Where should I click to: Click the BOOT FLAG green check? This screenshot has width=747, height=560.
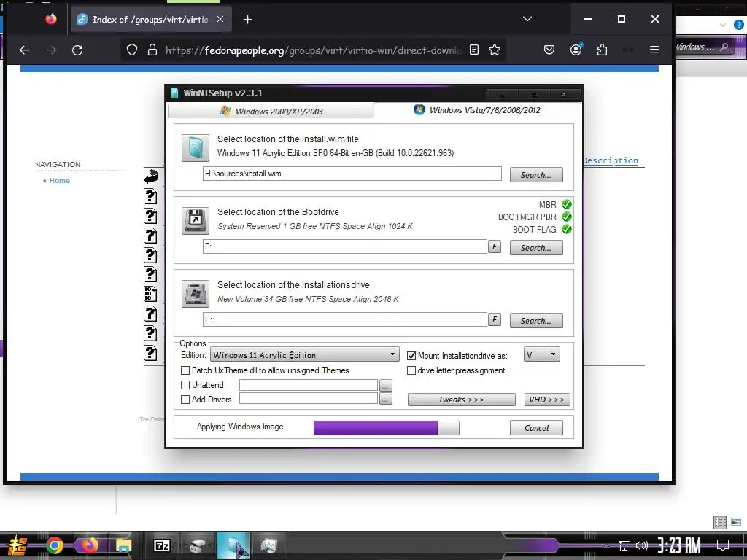point(566,229)
